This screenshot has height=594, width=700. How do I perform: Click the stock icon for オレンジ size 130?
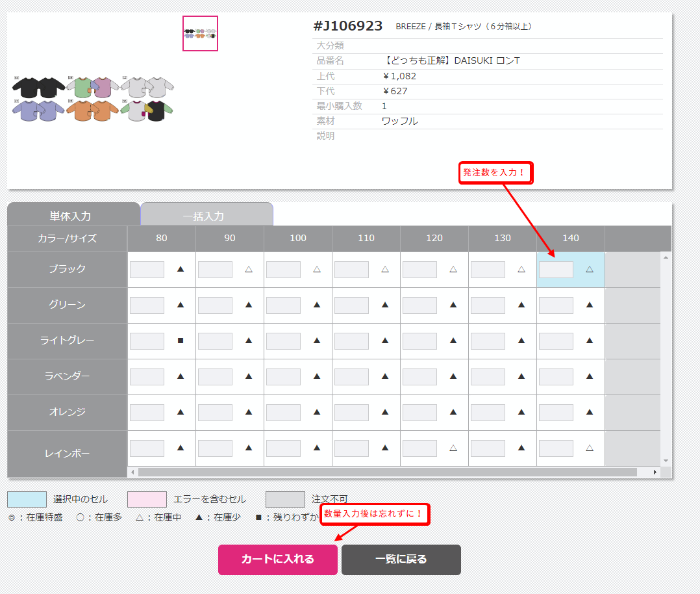[x=521, y=412]
